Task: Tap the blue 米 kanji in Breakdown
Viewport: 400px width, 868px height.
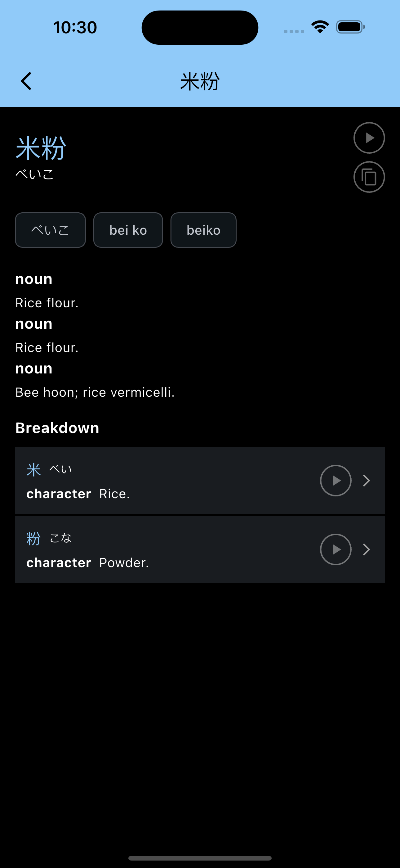Action: (x=34, y=469)
